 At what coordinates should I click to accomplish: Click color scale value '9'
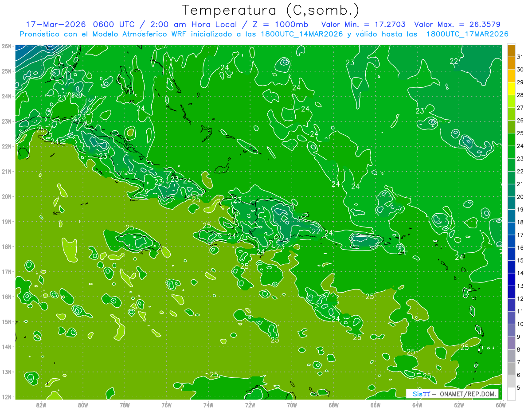tap(519, 337)
